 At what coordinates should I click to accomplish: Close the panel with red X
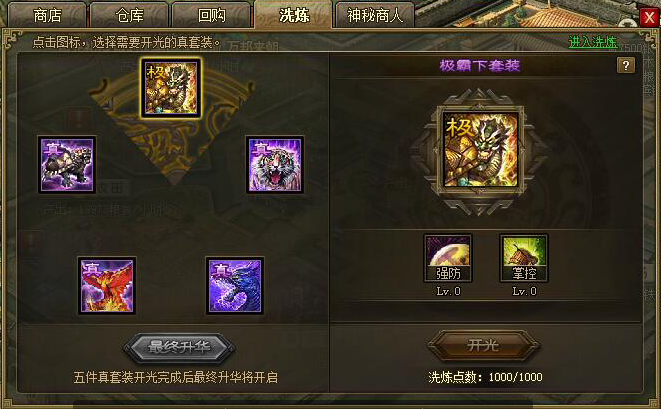[x=649, y=17]
